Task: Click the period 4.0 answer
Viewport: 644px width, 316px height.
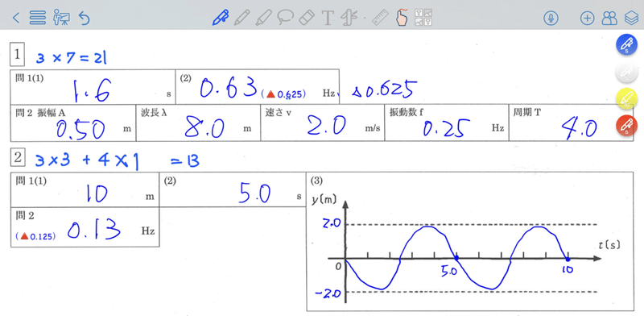Action: coord(580,128)
